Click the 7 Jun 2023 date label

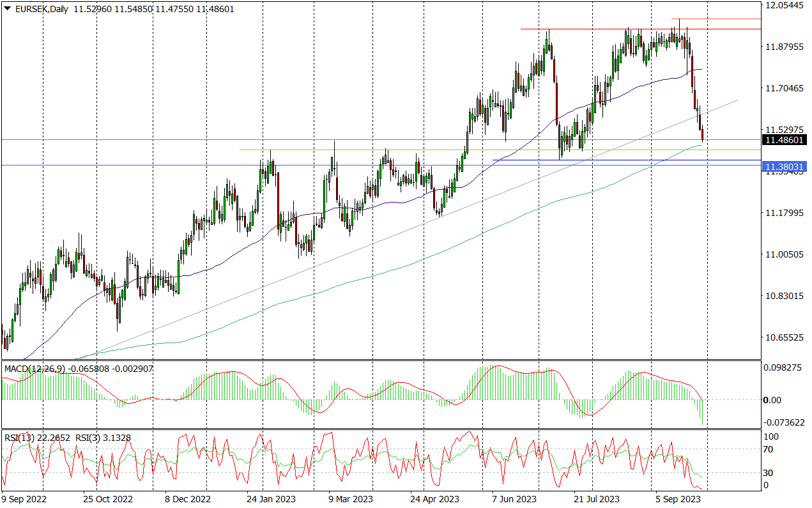[x=514, y=498]
